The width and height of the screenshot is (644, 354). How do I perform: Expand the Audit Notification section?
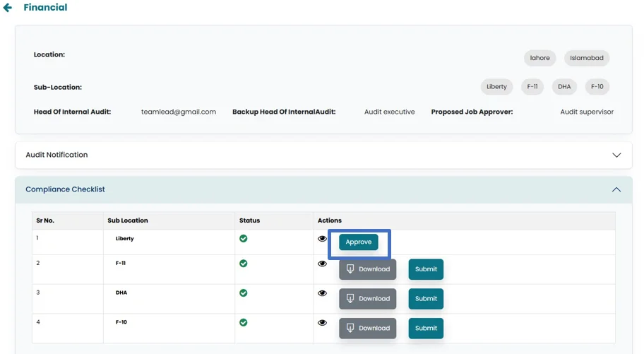pyautogui.click(x=56, y=155)
